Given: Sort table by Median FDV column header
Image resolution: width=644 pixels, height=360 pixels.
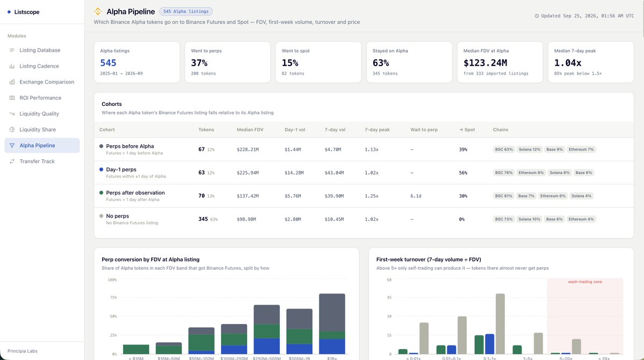Looking at the screenshot, I should tap(250, 129).
